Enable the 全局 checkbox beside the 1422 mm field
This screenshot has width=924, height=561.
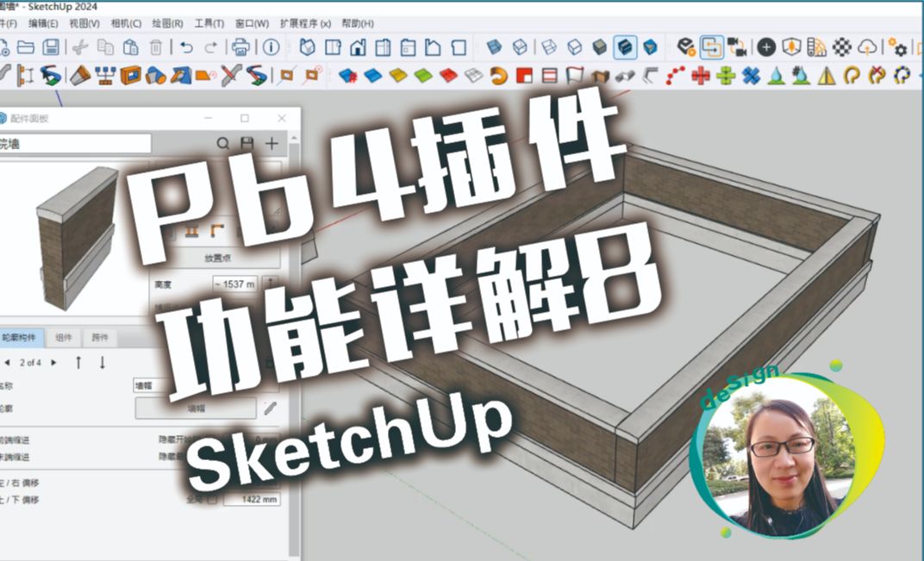tap(214, 498)
